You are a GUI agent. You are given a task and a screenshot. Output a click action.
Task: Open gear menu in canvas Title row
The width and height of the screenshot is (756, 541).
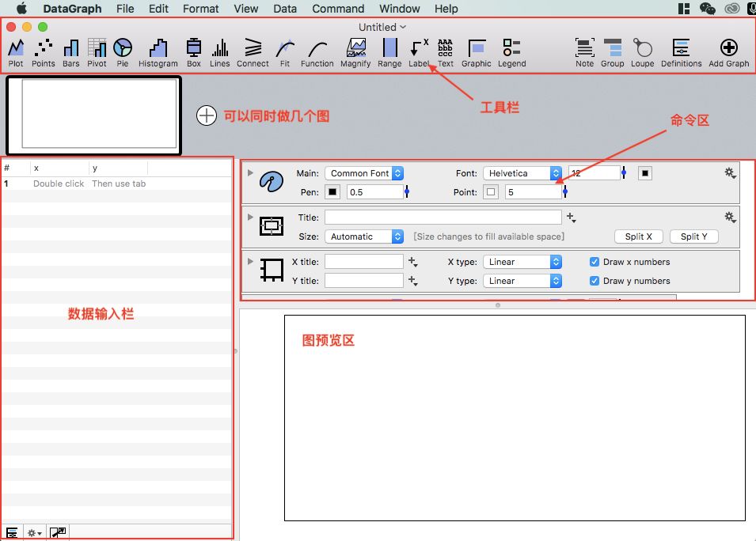(x=731, y=218)
